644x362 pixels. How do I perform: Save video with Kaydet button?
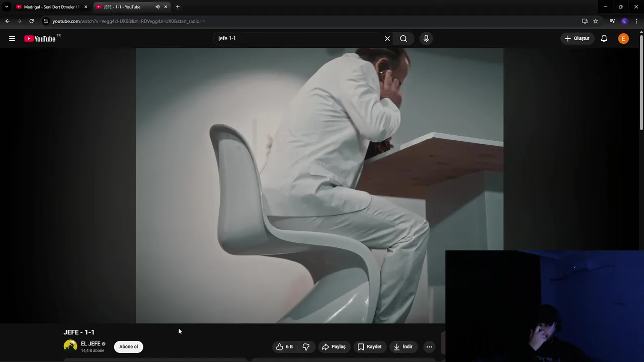pyautogui.click(x=369, y=346)
